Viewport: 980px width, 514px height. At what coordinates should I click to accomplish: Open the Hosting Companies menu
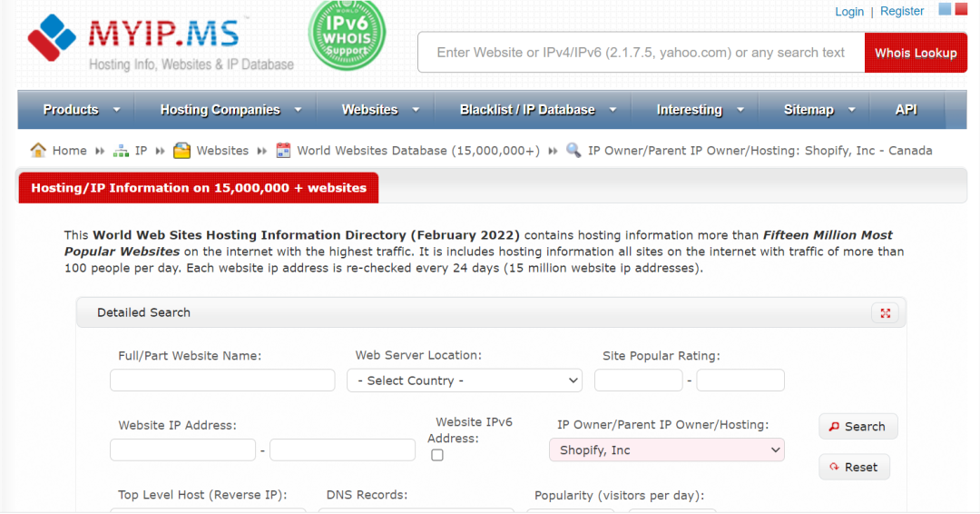pos(220,109)
